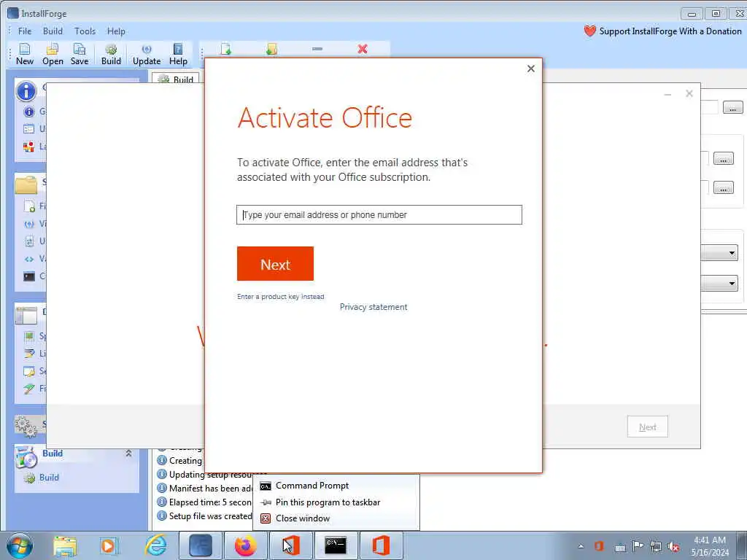Open the Help toolbar icon
The image size is (747, 560).
pyautogui.click(x=178, y=54)
